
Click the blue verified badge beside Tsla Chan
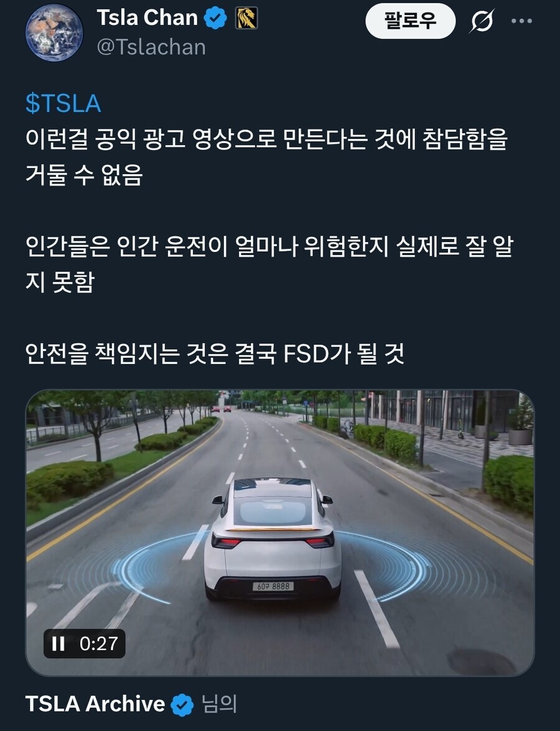215,18
